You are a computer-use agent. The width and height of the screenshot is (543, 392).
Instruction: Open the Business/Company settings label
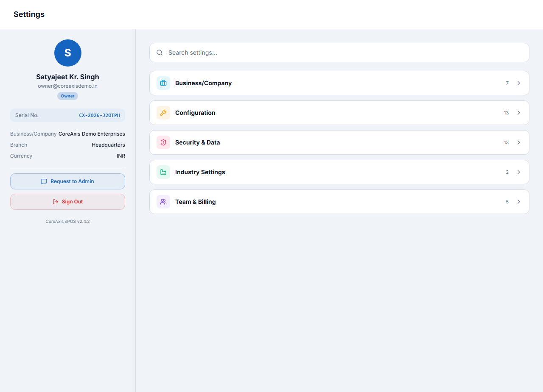click(x=203, y=83)
